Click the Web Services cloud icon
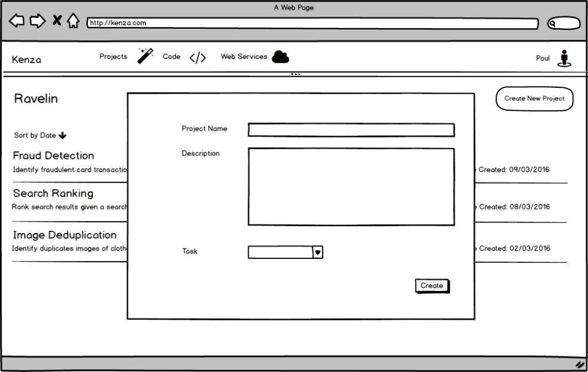 [280, 57]
